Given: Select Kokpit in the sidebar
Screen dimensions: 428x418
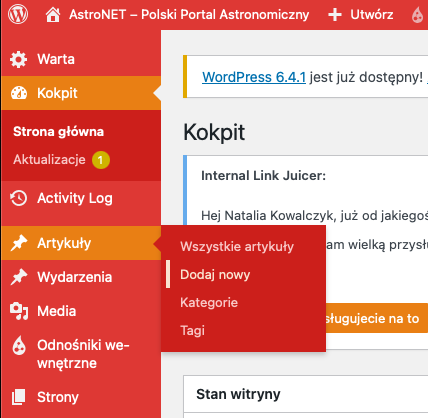Looking at the screenshot, I should click(x=81, y=93).
